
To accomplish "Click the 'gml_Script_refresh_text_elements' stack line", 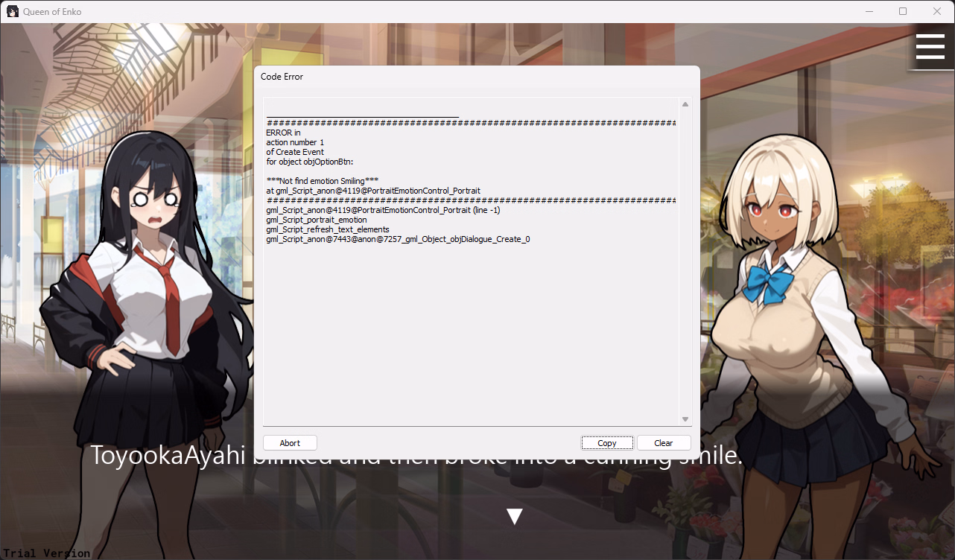I will (x=328, y=229).
